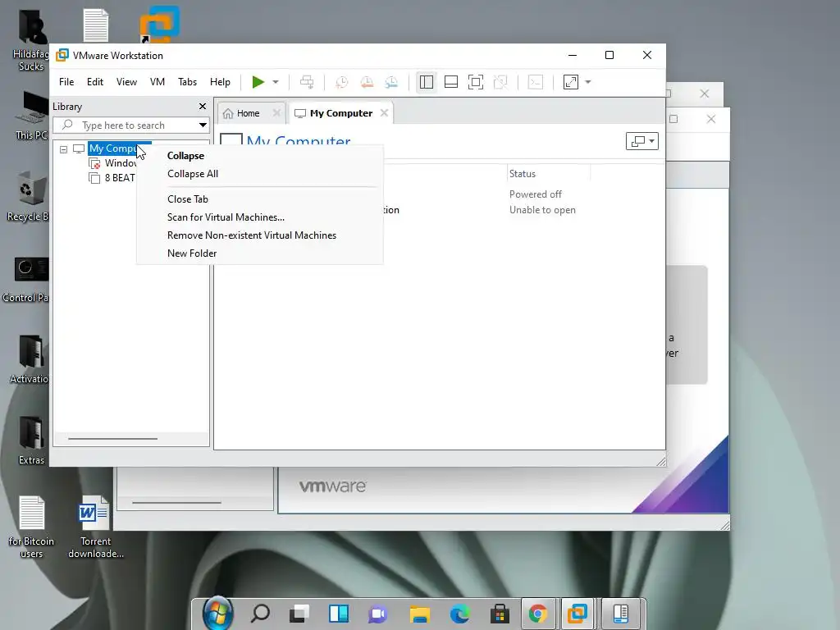Click the revert to snapshot toolbar icon
Viewport: 840px width, 630px height.
[367, 82]
